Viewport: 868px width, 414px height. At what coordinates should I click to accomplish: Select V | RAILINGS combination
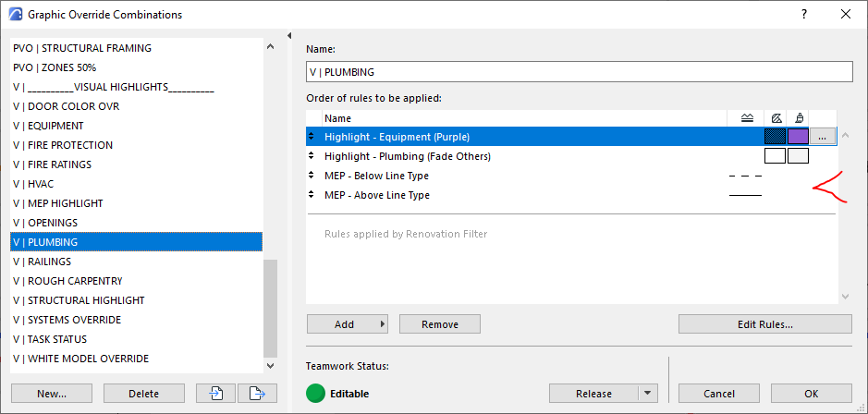click(x=136, y=262)
